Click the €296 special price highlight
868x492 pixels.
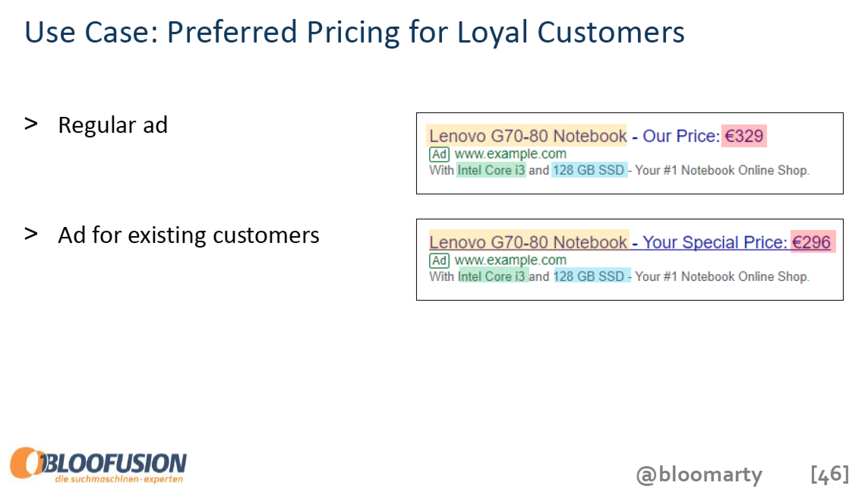pyautogui.click(x=813, y=241)
